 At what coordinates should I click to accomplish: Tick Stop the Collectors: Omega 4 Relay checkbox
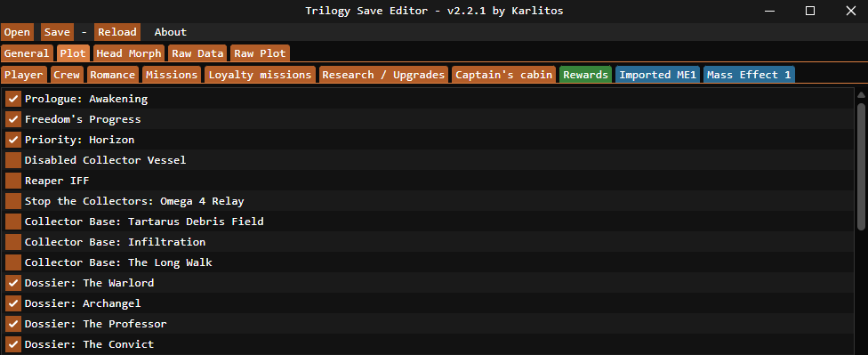point(13,202)
